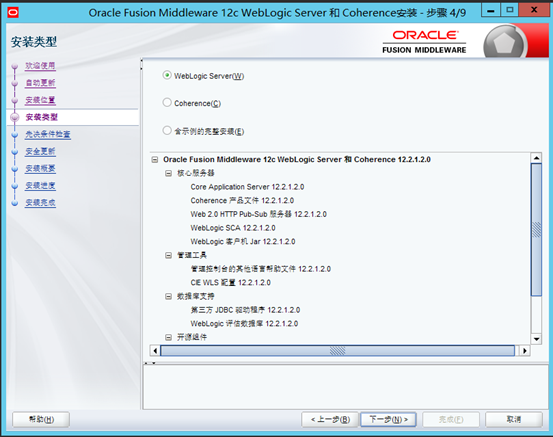The width and height of the screenshot is (553, 437).
Task: Open the 安装完成 step link
Action: coord(40,202)
